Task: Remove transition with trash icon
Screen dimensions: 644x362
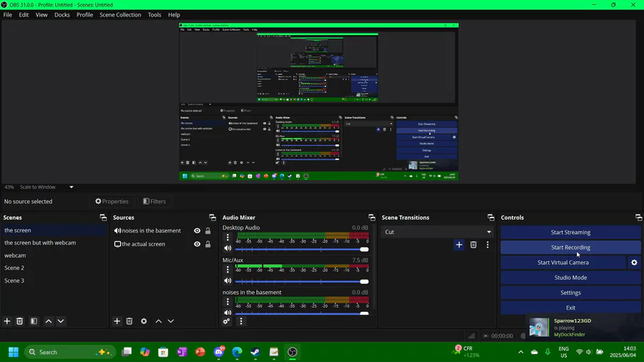Action: (x=473, y=245)
